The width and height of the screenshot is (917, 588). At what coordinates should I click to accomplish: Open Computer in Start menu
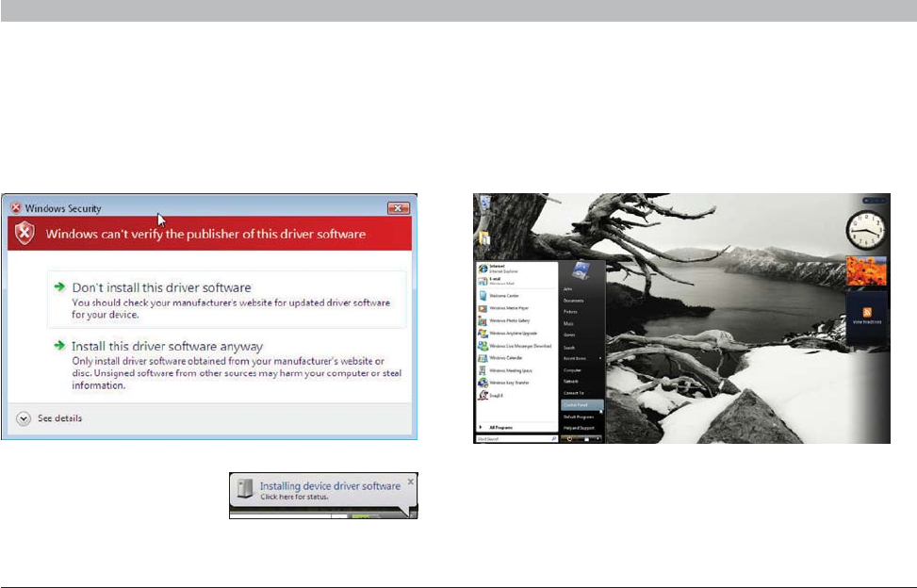tap(573, 370)
